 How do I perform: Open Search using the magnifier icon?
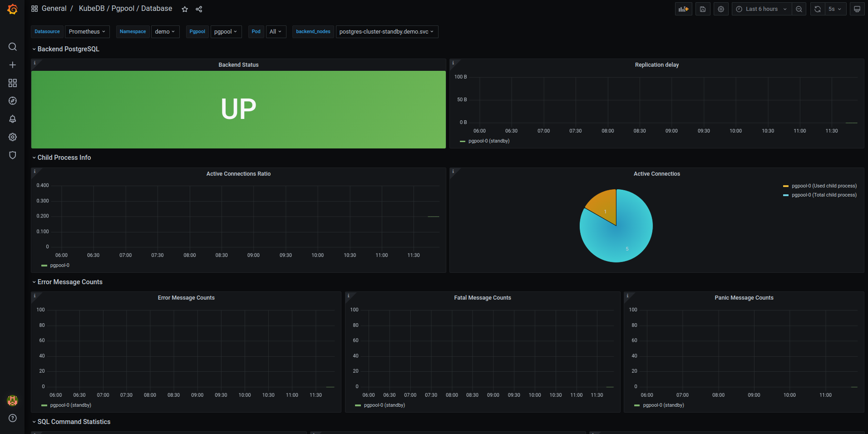coord(12,47)
